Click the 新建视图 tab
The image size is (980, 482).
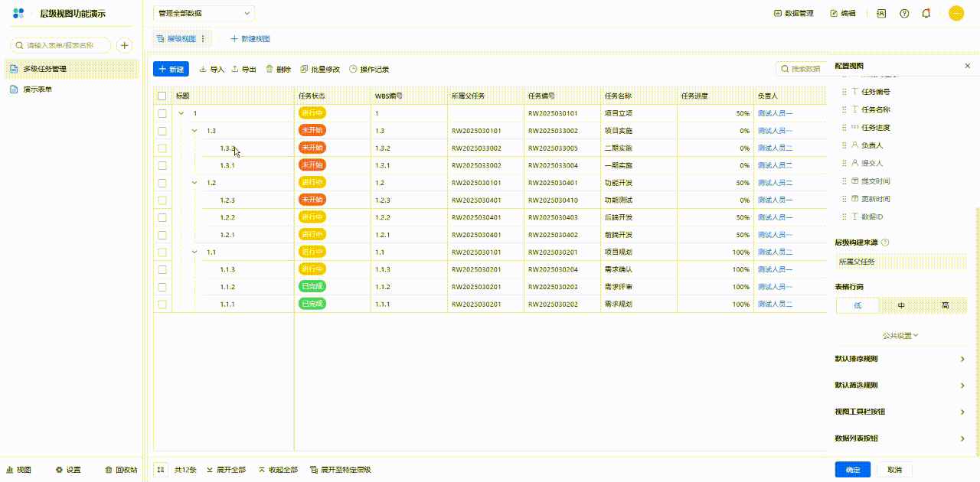point(250,39)
